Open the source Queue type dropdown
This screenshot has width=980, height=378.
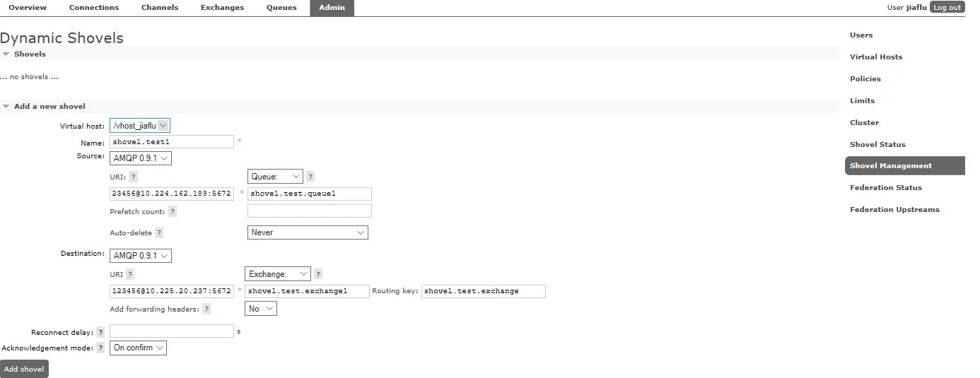(275, 177)
